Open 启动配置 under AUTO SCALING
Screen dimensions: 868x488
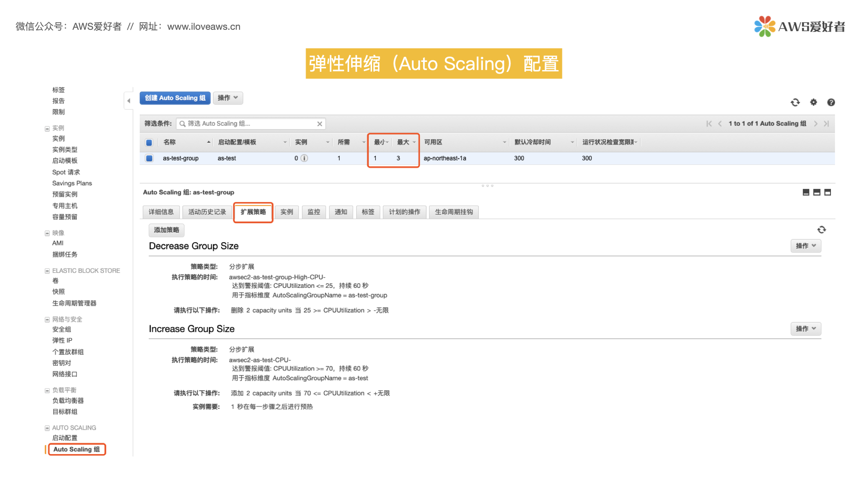coord(65,438)
